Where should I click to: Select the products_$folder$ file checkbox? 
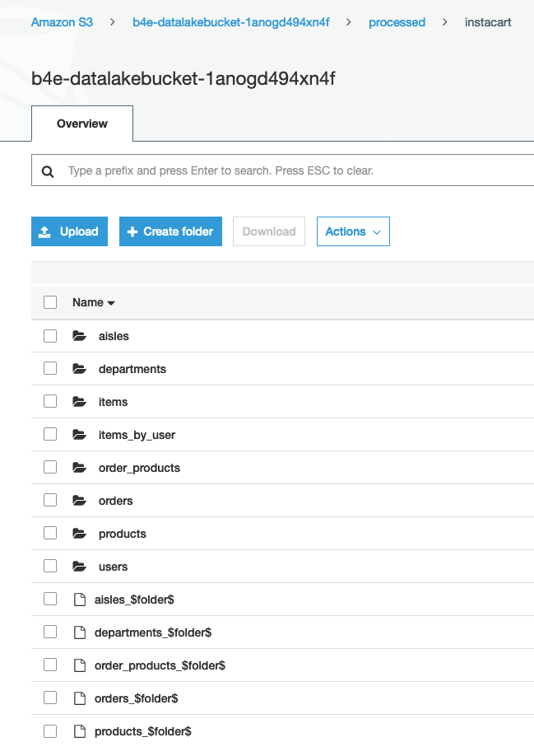tap(50, 731)
